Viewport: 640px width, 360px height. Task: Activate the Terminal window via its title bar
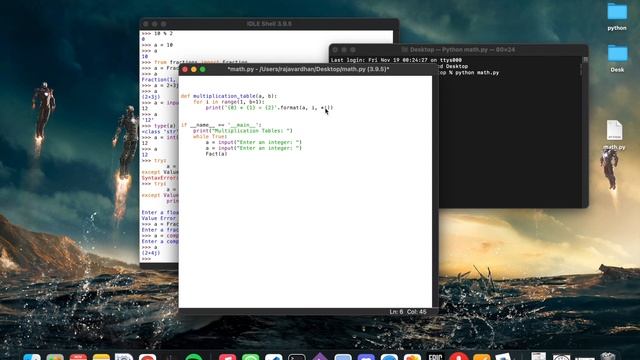(x=459, y=49)
